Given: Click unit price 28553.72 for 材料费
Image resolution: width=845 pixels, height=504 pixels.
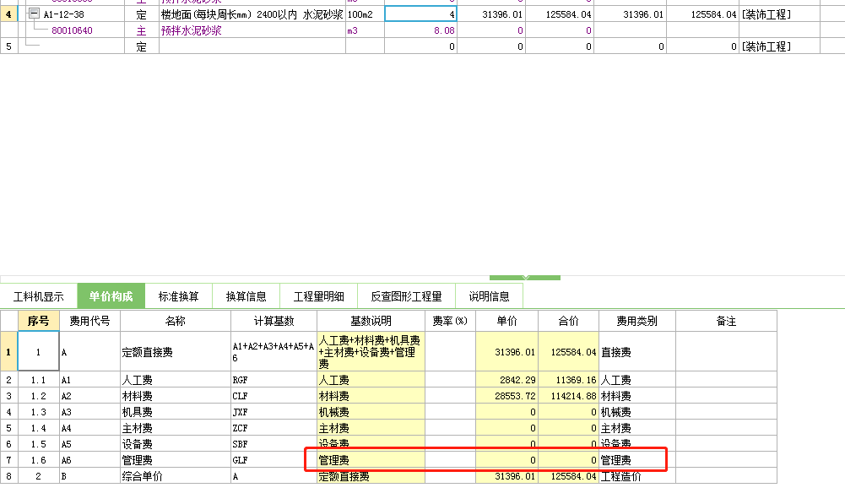Looking at the screenshot, I should (506, 396).
